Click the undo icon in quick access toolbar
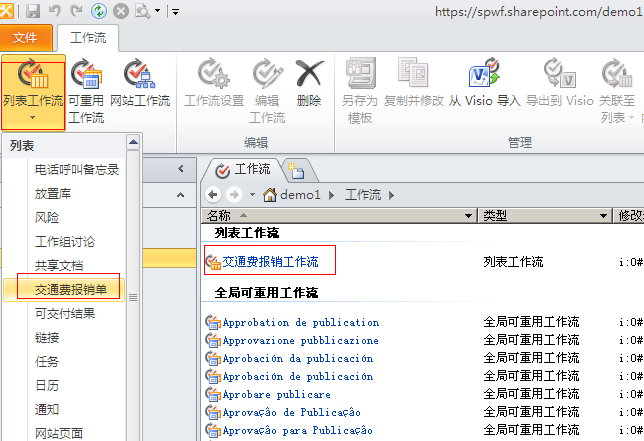The height and width of the screenshot is (441, 644). [x=54, y=11]
